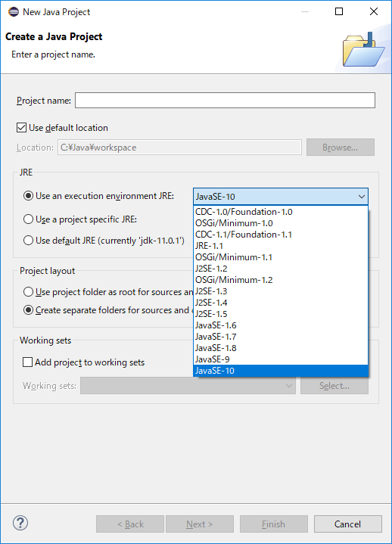Close the dialog with the X icon
The height and width of the screenshot is (544, 392).
[x=374, y=11]
